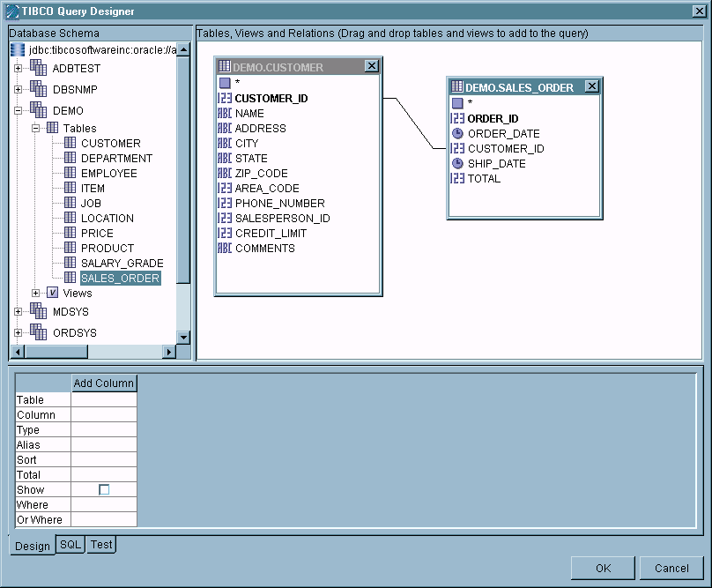The width and height of the screenshot is (712, 588).
Task: Click the Where cell under Add Column
Action: click(104, 504)
